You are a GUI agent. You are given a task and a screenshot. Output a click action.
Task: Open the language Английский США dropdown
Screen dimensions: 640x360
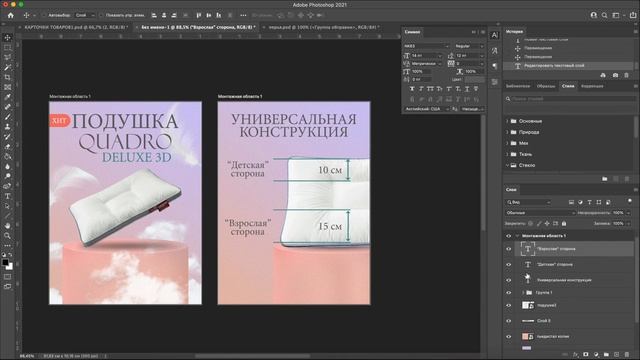(427, 109)
